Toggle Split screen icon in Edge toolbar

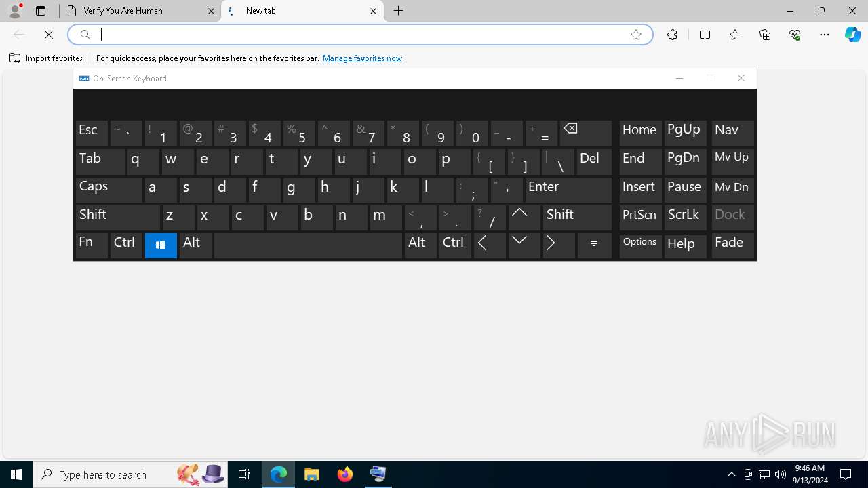click(705, 35)
